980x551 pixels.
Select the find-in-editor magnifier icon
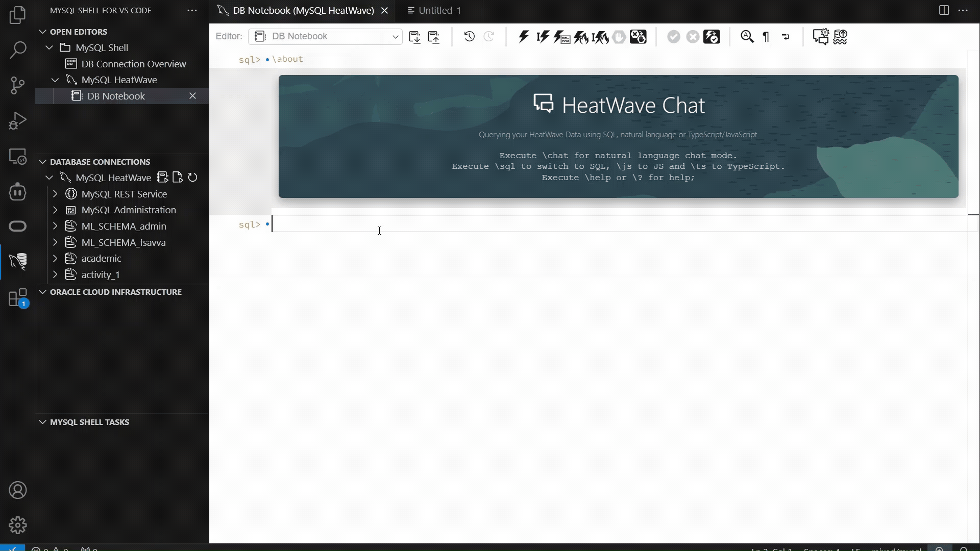point(747,37)
